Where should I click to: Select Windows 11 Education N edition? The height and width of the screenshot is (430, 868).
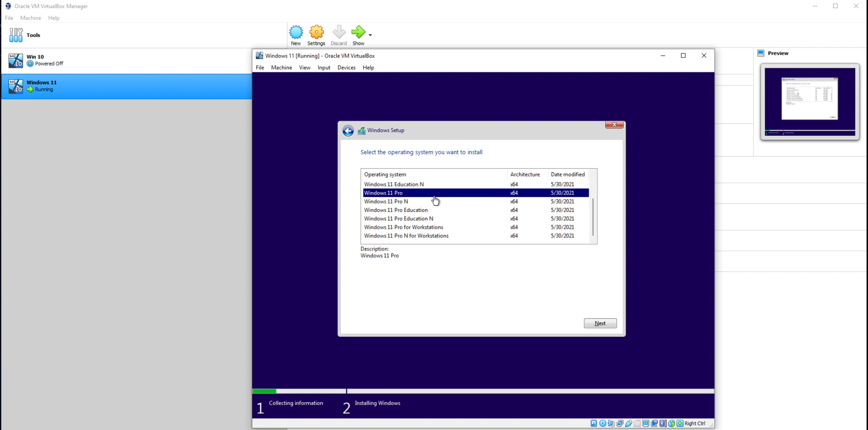pyautogui.click(x=393, y=184)
